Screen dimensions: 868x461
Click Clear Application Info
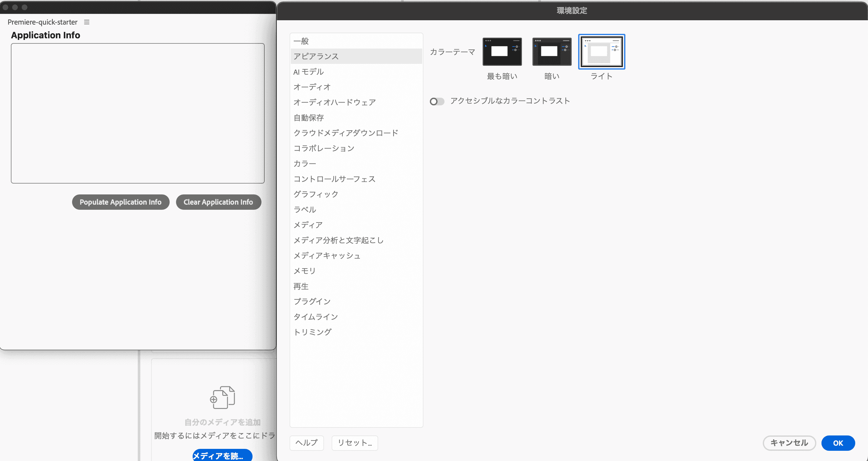pos(218,202)
